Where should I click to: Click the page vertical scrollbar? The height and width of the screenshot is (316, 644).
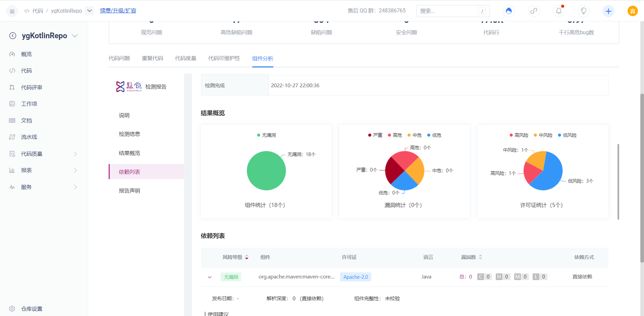click(x=642, y=178)
